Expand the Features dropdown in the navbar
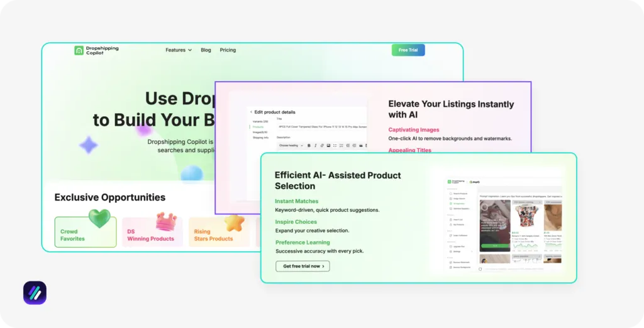Screen dimensions: 644x328 179,50
